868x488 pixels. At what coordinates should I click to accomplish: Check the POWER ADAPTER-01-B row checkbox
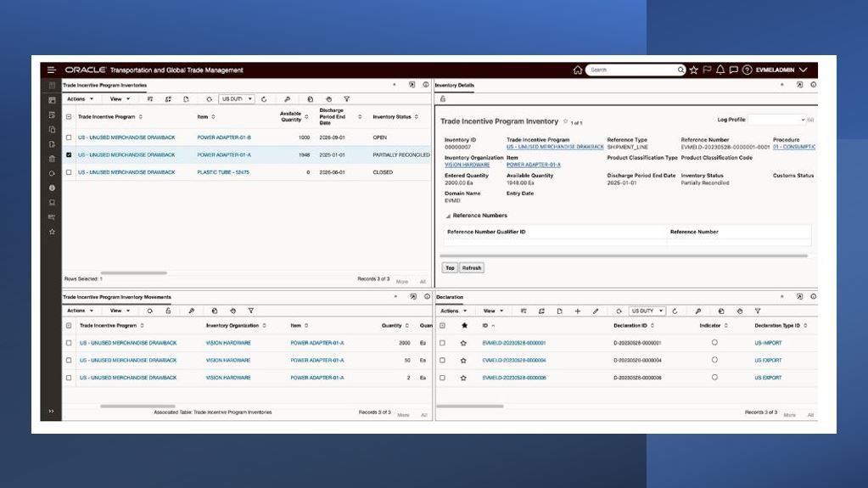pyautogui.click(x=69, y=137)
